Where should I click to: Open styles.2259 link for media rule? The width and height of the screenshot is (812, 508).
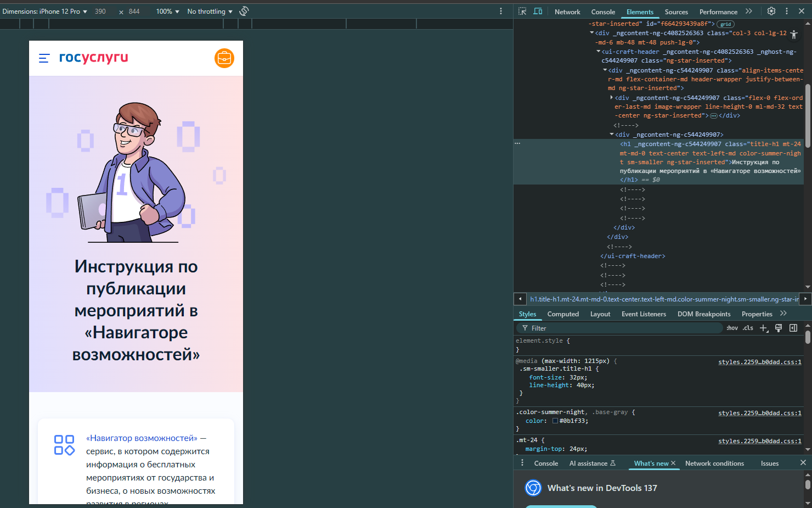[x=760, y=362]
